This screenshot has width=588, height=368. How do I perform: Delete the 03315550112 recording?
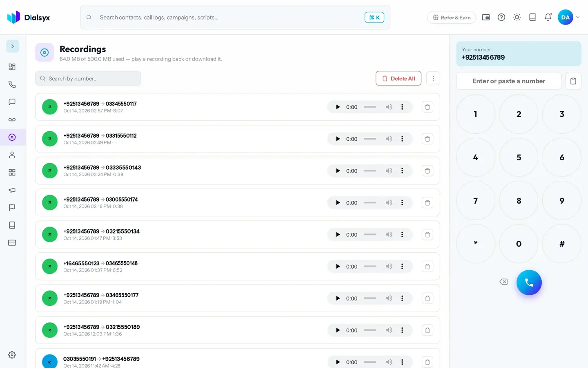coord(428,139)
